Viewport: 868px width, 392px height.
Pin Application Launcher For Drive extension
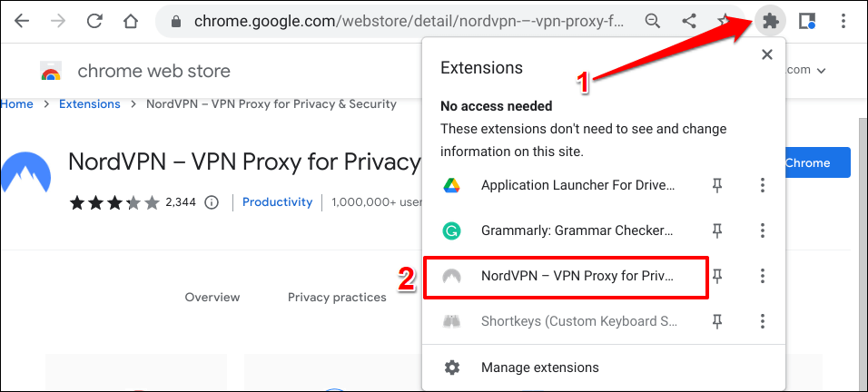tap(717, 186)
